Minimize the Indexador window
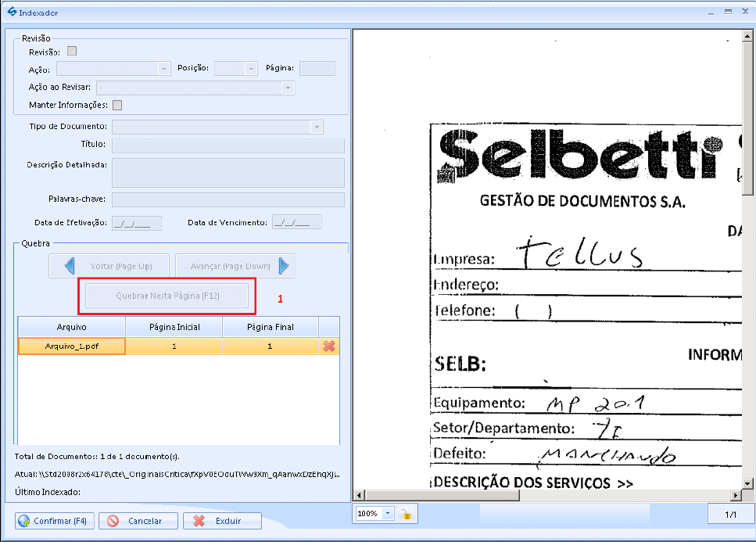756x542 pixels. pyautogui.click(x=711, y=13)
